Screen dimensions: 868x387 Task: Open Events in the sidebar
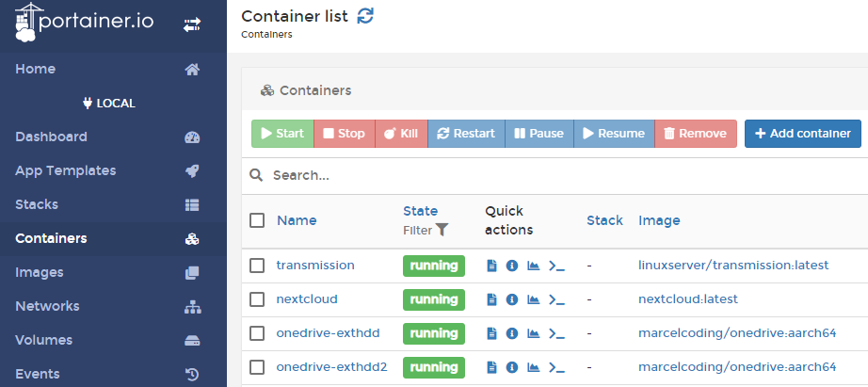37,374
